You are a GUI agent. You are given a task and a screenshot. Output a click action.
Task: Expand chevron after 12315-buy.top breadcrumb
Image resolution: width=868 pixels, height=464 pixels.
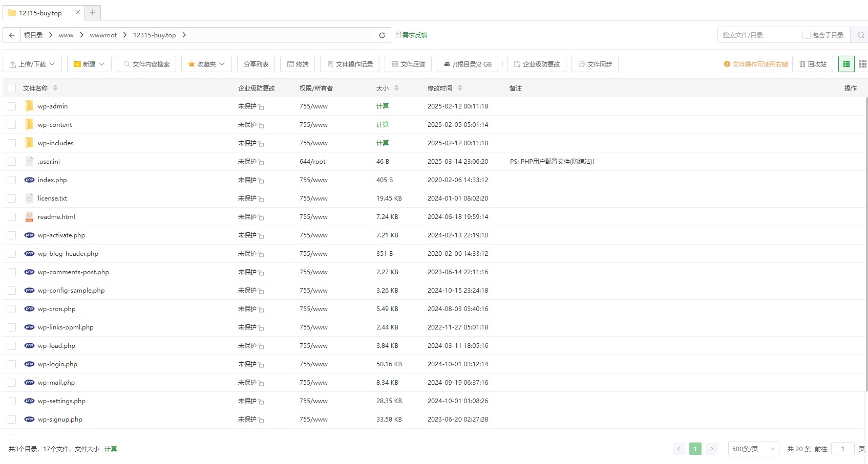point(184,35)
